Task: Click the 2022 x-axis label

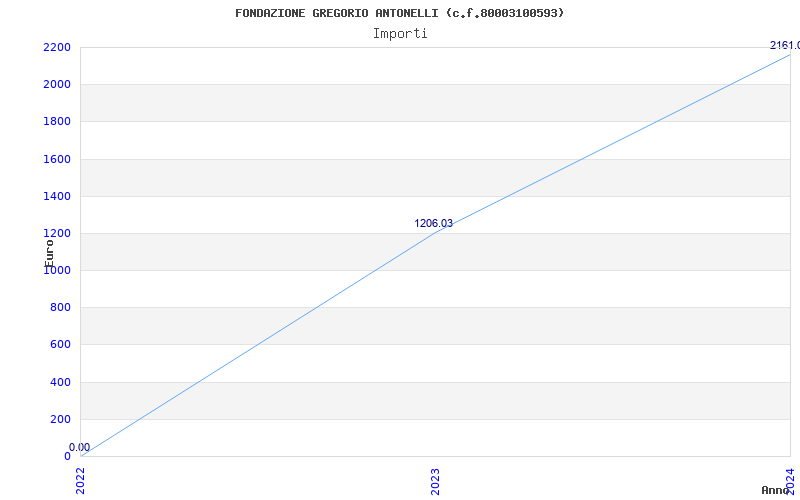Action: pos(80,481)
